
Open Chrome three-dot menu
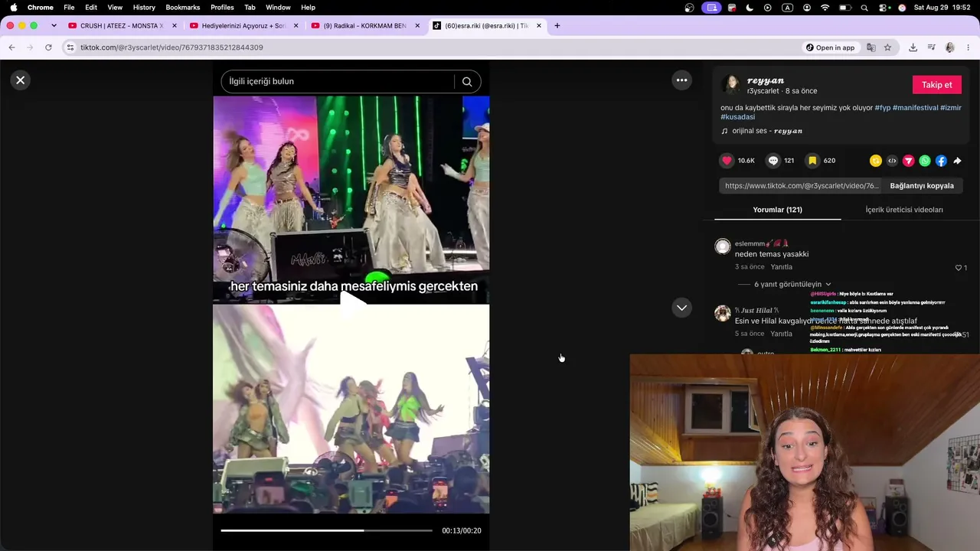tap(969, 47)
